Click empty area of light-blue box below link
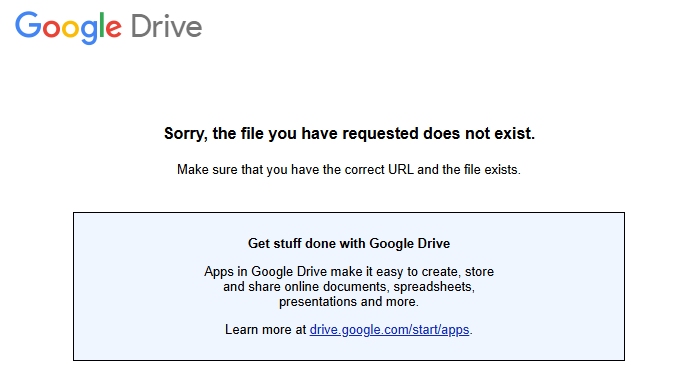This screenshot has height=392, width=682. [x=349, y=349]
